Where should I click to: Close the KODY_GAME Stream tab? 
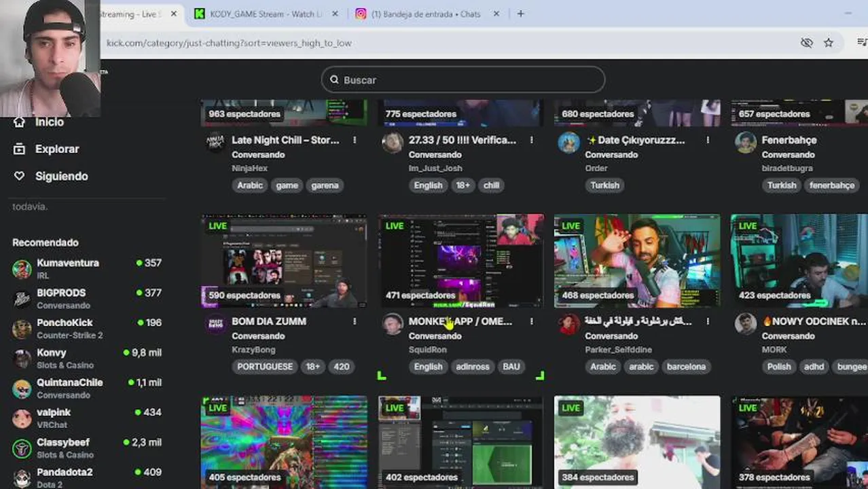coord(335,14)
